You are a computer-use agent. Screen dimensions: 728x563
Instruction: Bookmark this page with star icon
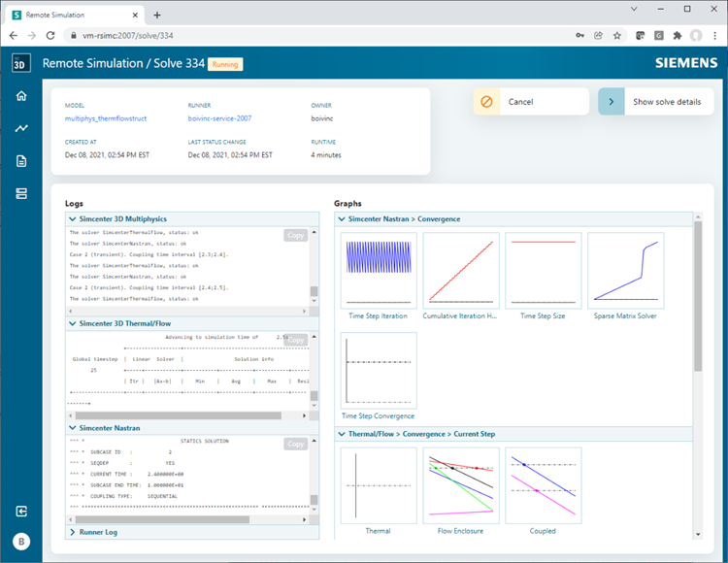coord(617,35)
